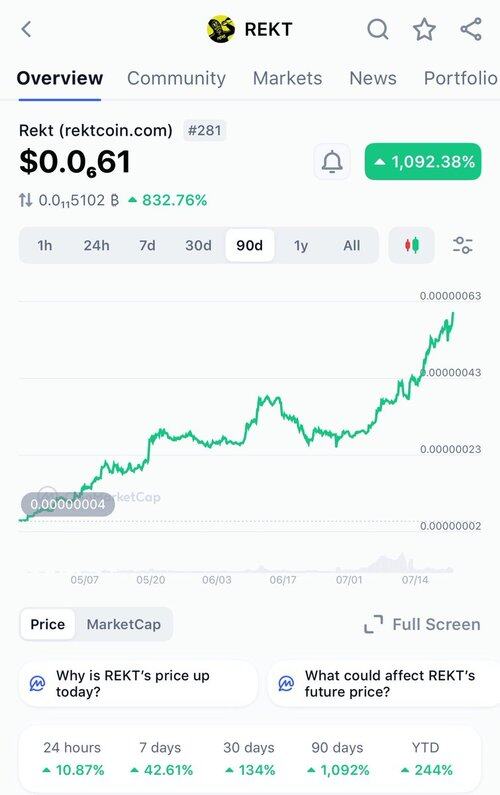
Task: Tap the REKT coin logo
Action: pyautogui.click(x=221, y=29)
